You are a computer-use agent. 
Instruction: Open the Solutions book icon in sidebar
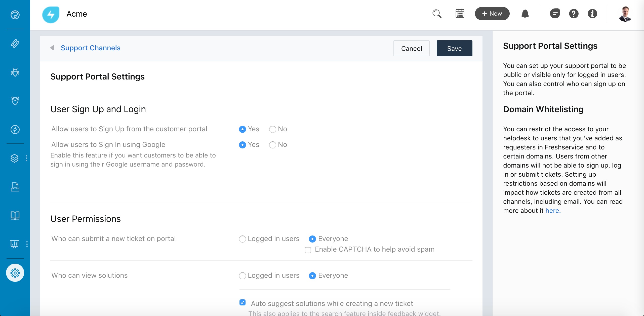coord(15,216)
